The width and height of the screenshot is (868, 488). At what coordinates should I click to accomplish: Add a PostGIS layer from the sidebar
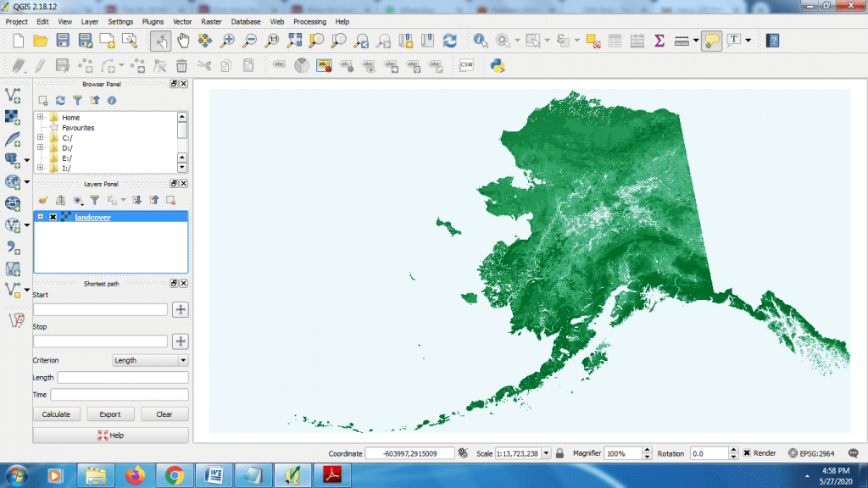(x=13, y=159)
